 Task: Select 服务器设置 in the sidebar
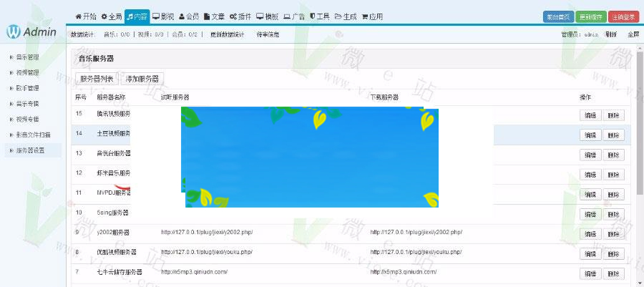coord(31,150)
